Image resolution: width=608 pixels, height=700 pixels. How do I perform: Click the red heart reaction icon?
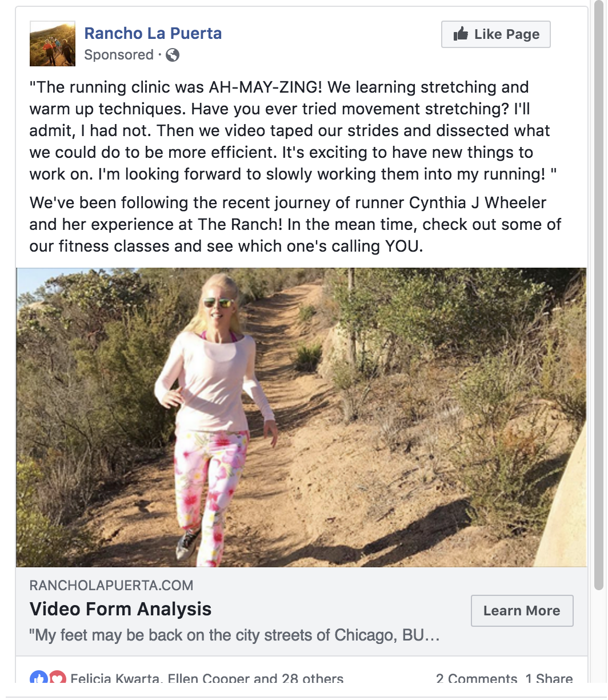pos(58,678)
